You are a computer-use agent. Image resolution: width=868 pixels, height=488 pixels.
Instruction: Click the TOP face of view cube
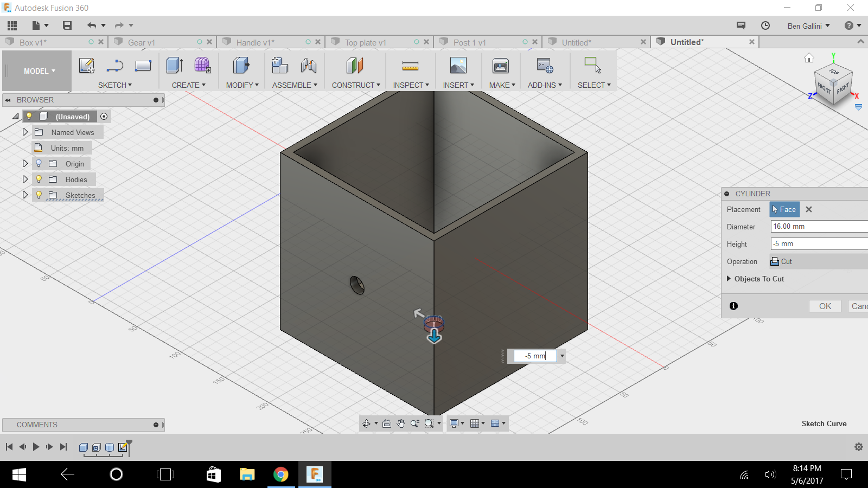(x=834, y=72)
